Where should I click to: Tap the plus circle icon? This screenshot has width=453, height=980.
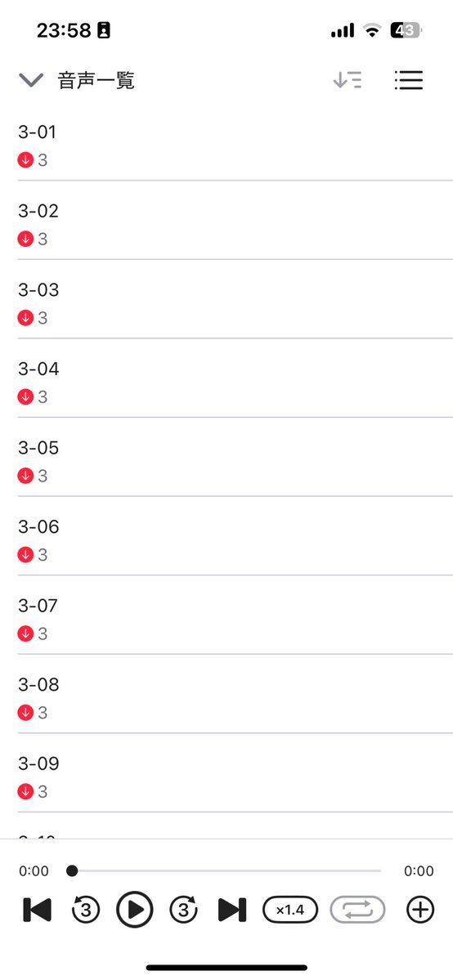point(420,910)
